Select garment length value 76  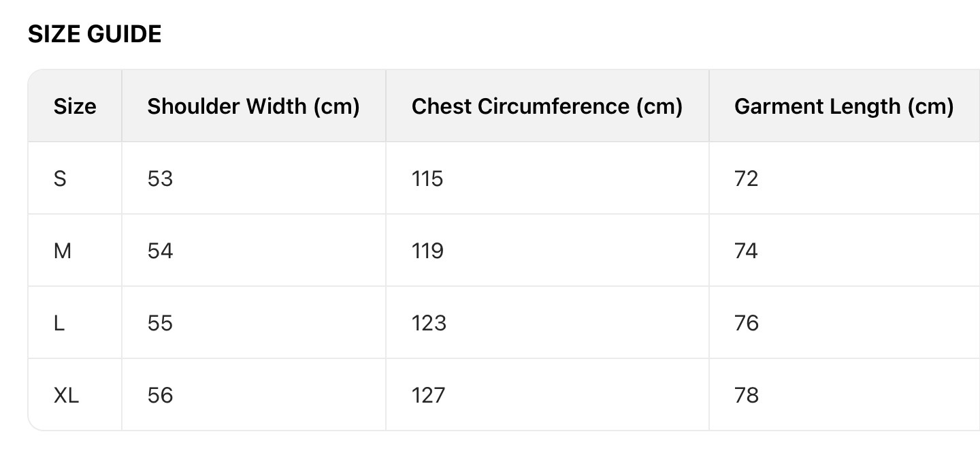[747, 323]
